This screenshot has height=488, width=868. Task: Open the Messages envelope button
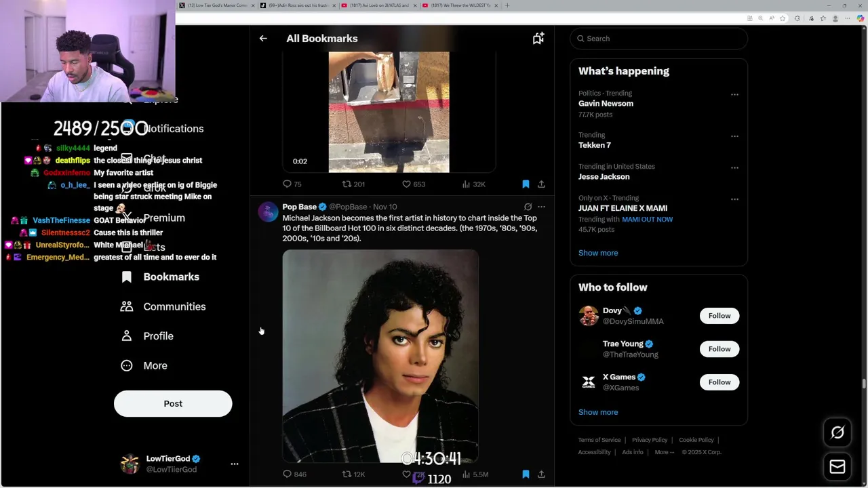pos(837,466)
